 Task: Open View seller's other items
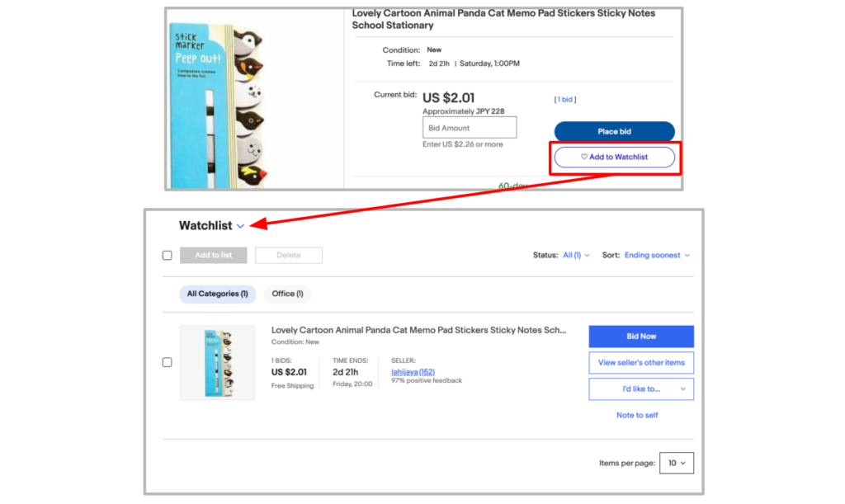pos(641,362)
